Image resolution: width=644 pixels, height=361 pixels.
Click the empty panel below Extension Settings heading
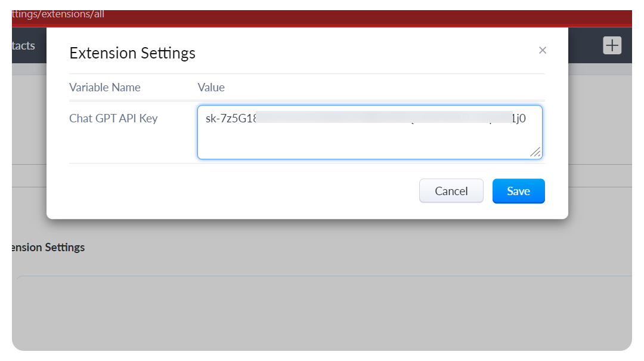pos(322,310)
